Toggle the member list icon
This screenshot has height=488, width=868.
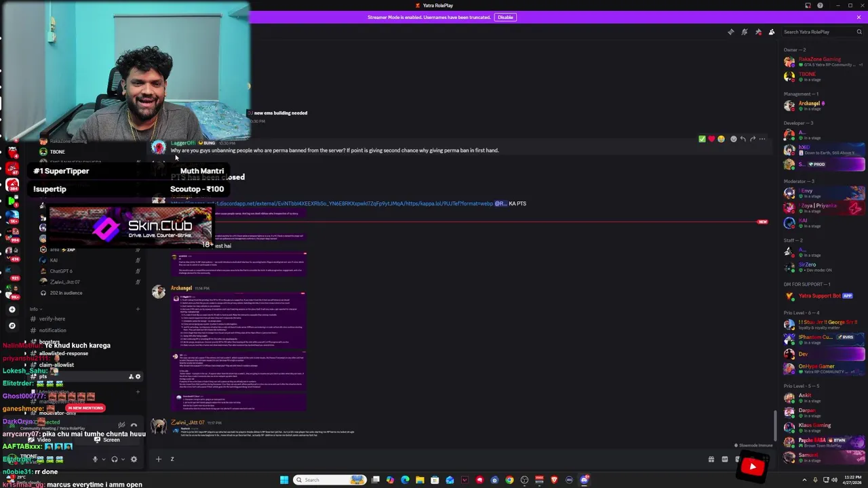[x=772, y=32]
